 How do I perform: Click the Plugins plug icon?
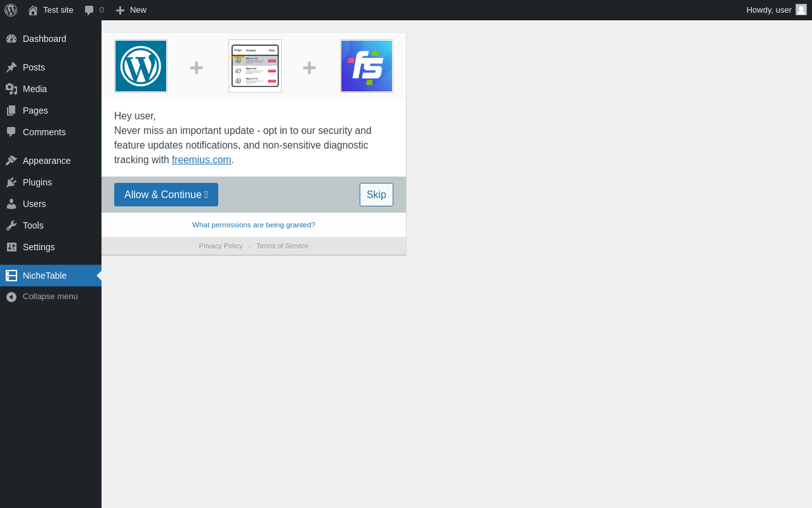[11, 182]
